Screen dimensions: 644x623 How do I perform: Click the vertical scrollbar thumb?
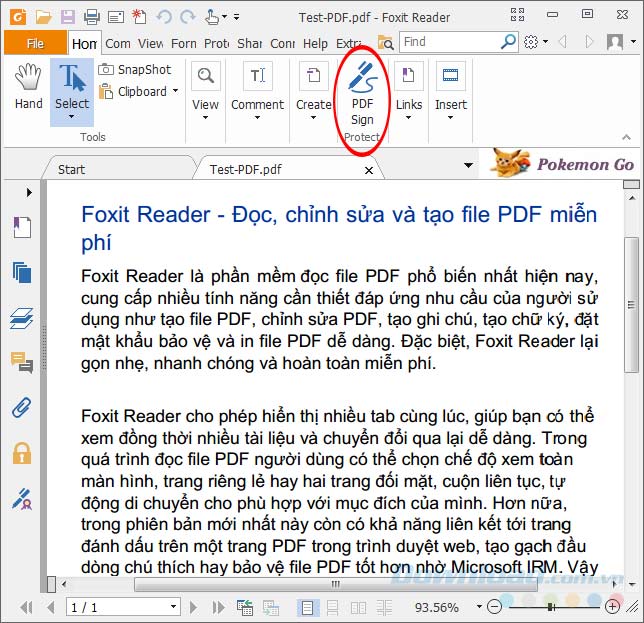[x=632, y=305]
